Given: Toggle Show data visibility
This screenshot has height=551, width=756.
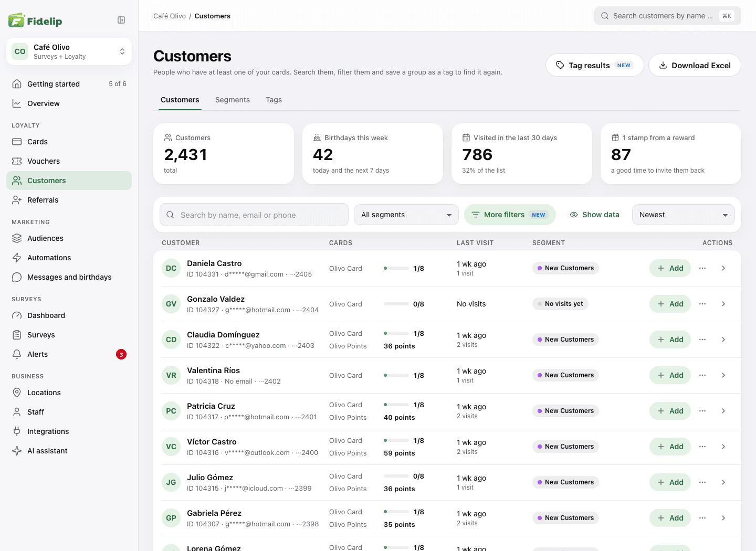Looking at the screenshot, I should click(x=594, y=215).
